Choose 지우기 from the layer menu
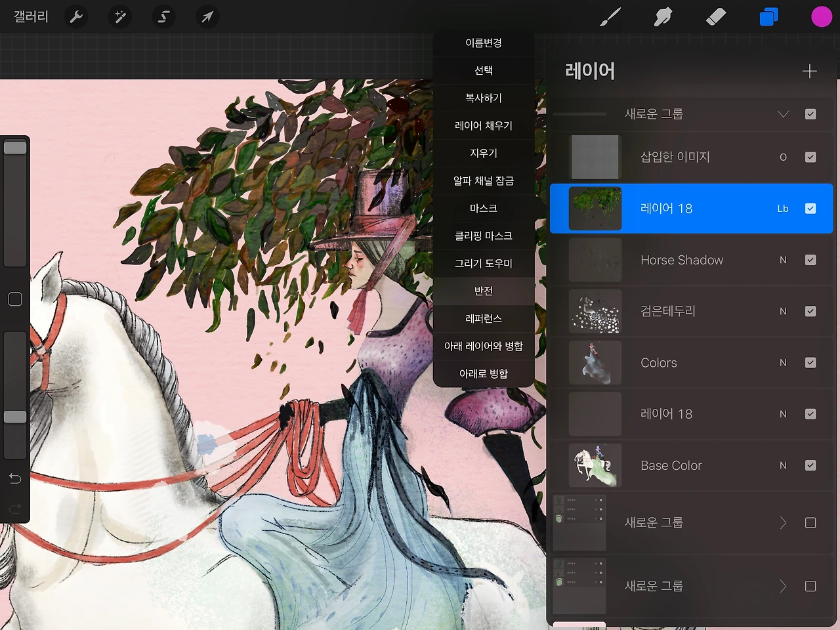 point(484,153)
